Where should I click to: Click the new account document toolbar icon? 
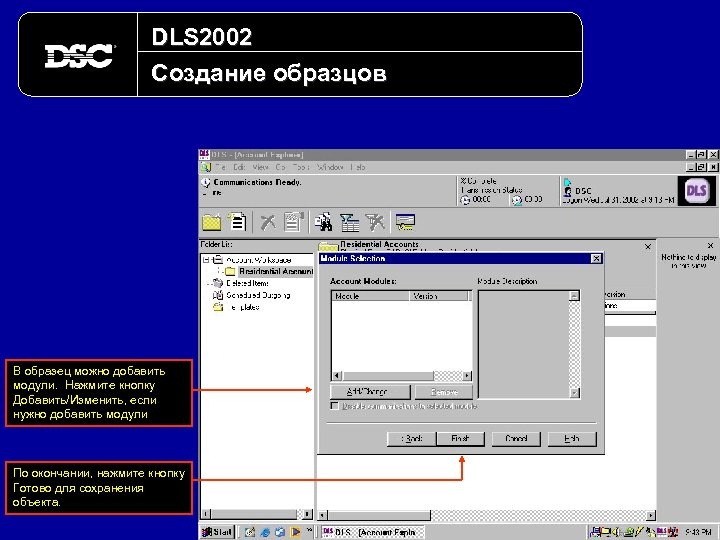point(237,221)
